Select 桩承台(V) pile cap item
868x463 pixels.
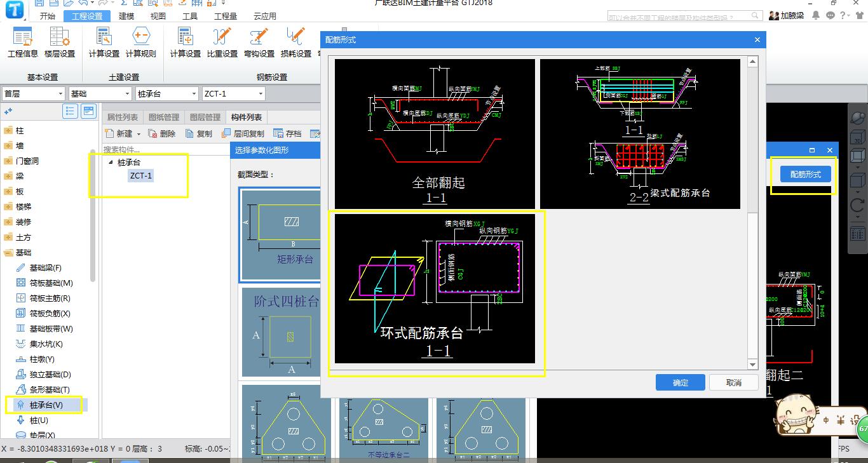pyautogui.click(x=46, y=405)
